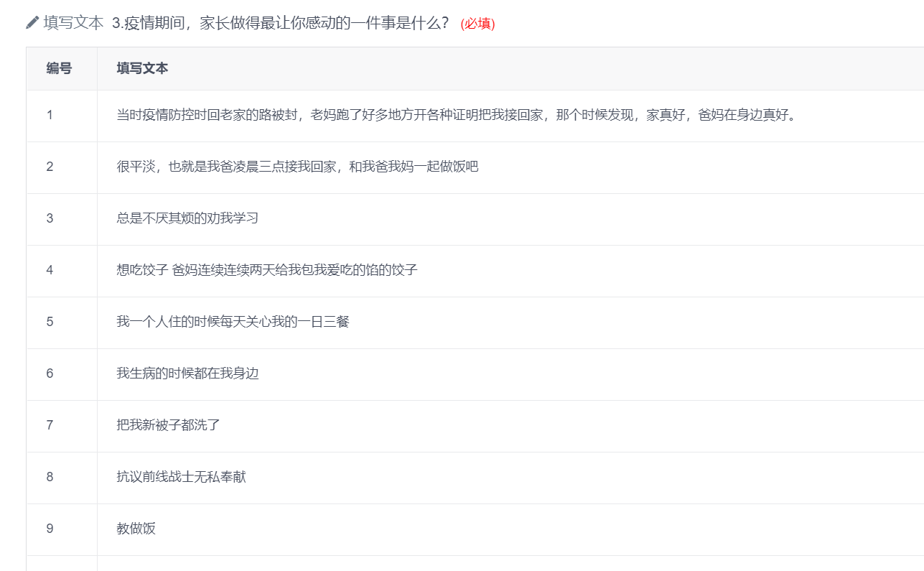Select row number 5 in 编号 column
Image resolution: width=924 pixels, height=571 pixels.
click(50, 322)
